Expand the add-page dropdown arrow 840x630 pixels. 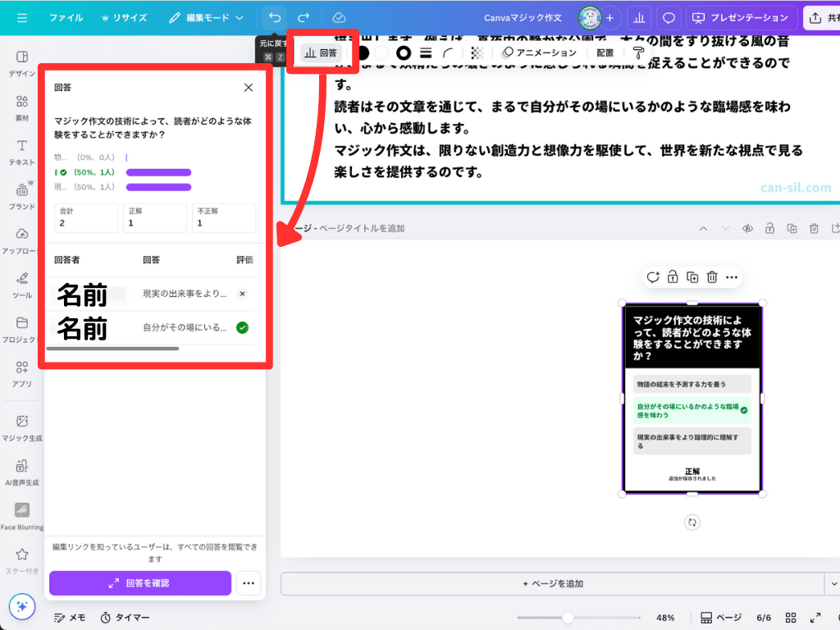tap(833, 583)
